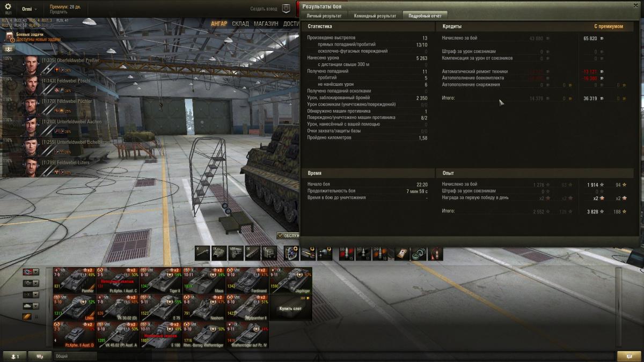Select the Tiger II tank
The image size is (644, 362).
click(160, 280)
